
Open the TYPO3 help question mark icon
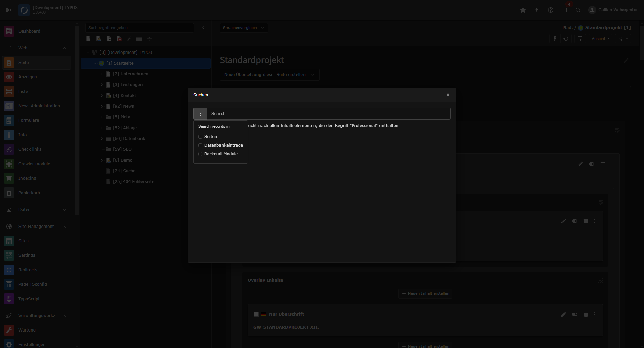click(551, 10)
